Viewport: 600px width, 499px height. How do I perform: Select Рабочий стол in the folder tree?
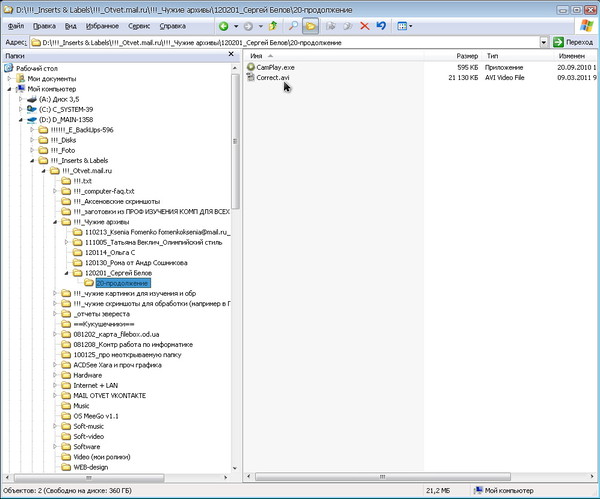click(37, 68)
